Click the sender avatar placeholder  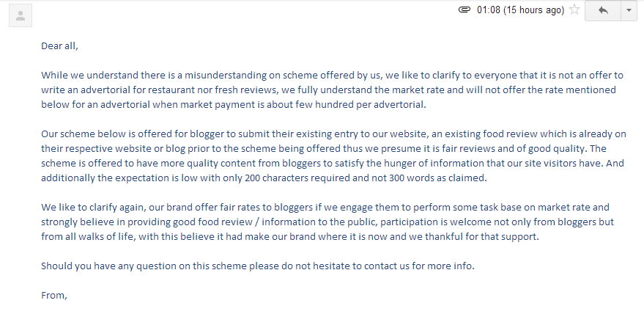[21, 15]
